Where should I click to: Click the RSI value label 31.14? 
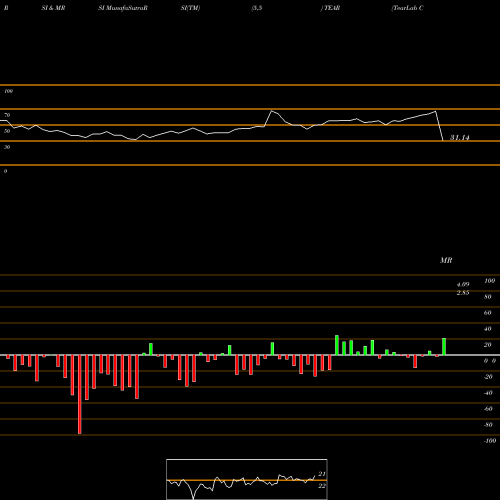[x=460, y=137]
